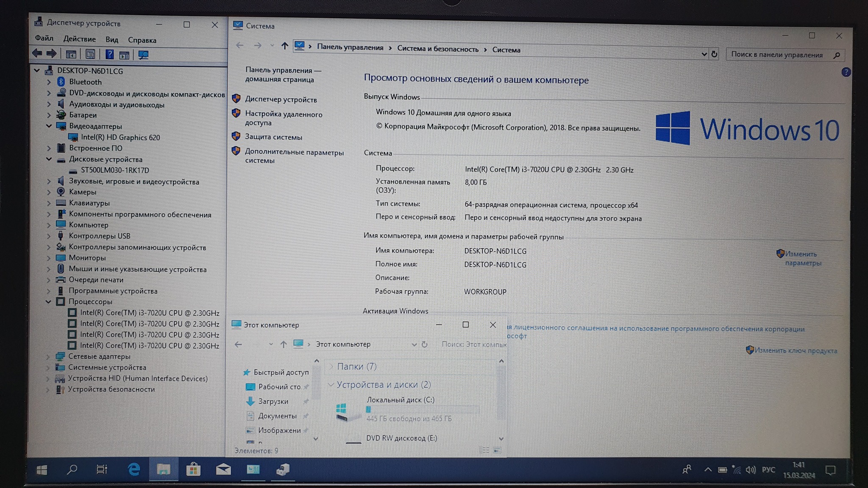Expand the Bluetooth device category
The height and width of the screenshot is (488, 868).
coord(49,82)
